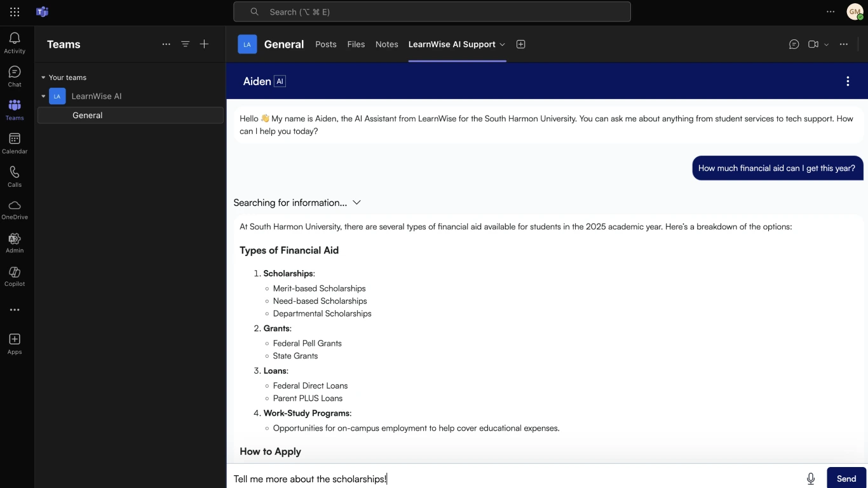Screen dimensions: 868x488
Task: Click the plus icon to join or create team
Action: click(x=204, y=44)
